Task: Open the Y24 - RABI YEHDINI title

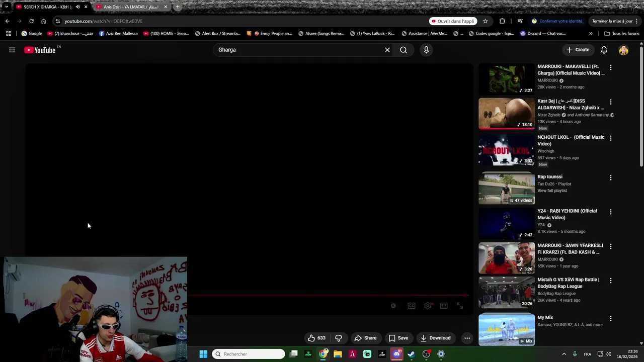Action: [567, 214]
